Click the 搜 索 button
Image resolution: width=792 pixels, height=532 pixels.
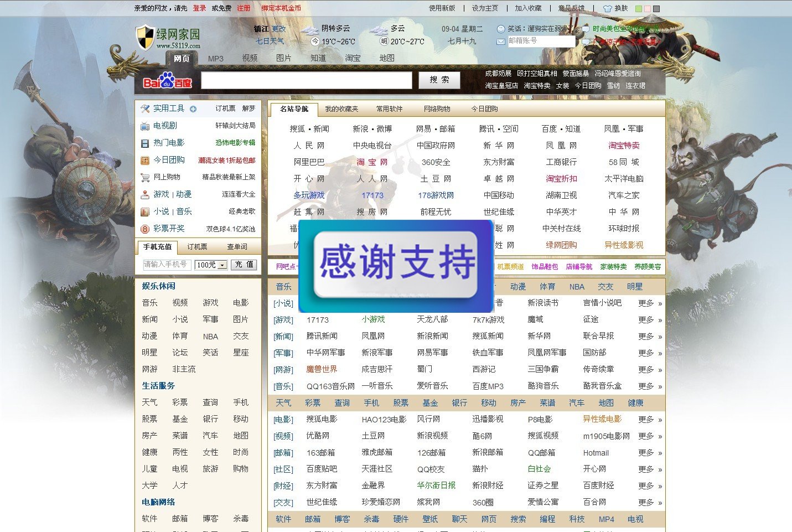point(439,80)
